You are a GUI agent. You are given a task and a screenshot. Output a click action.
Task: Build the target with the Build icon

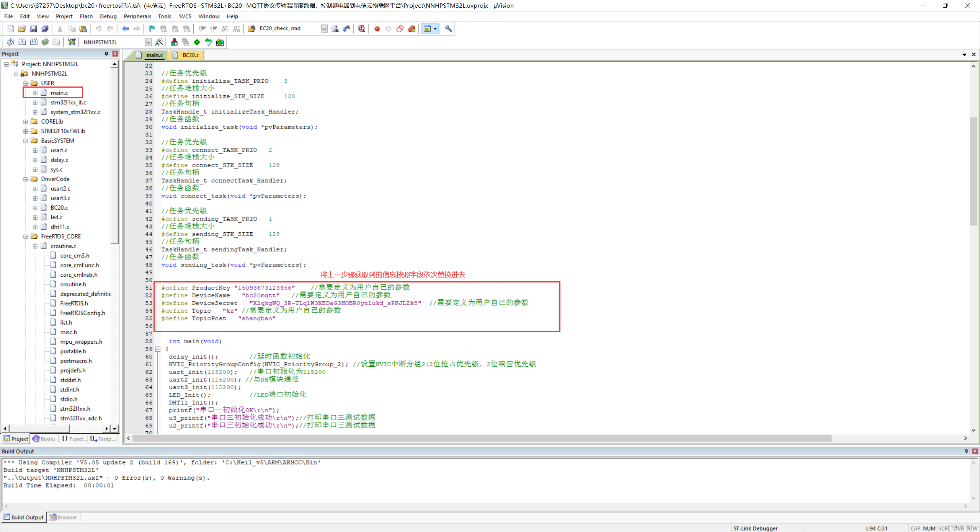[22, 42]
